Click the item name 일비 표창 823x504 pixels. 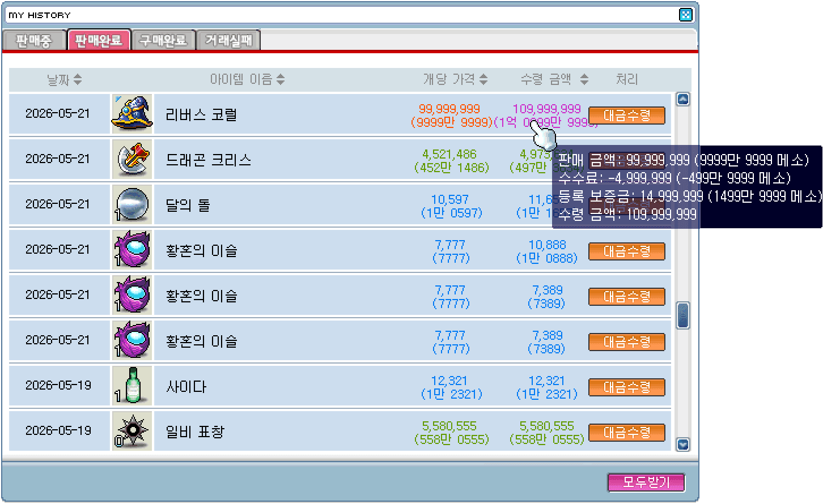[195, 432]
